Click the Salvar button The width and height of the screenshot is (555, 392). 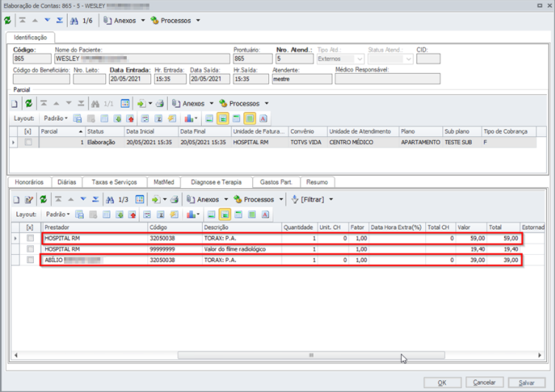526,383
